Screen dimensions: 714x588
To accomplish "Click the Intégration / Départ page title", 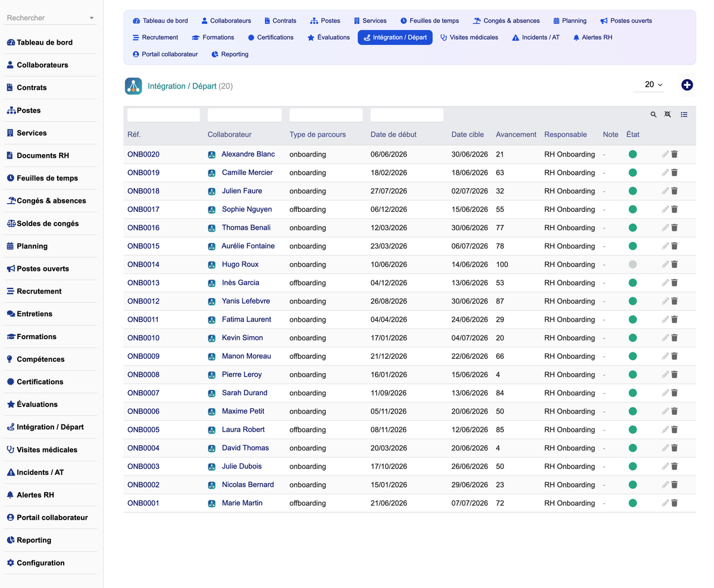I will point(182,86).
